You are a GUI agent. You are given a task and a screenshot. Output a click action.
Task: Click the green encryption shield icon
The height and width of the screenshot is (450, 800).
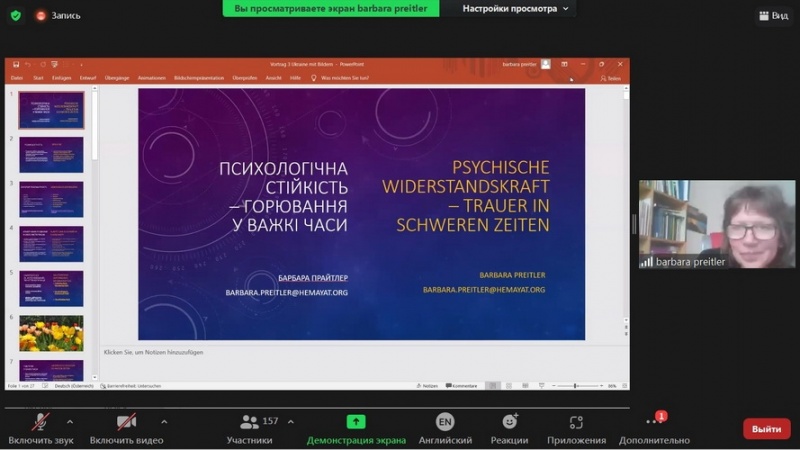pyautogui.click(x=15, y=15)
